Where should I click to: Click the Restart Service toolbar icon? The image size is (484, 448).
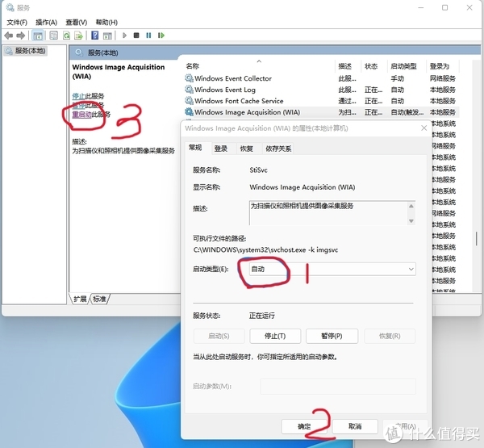(x=161, y=36)
